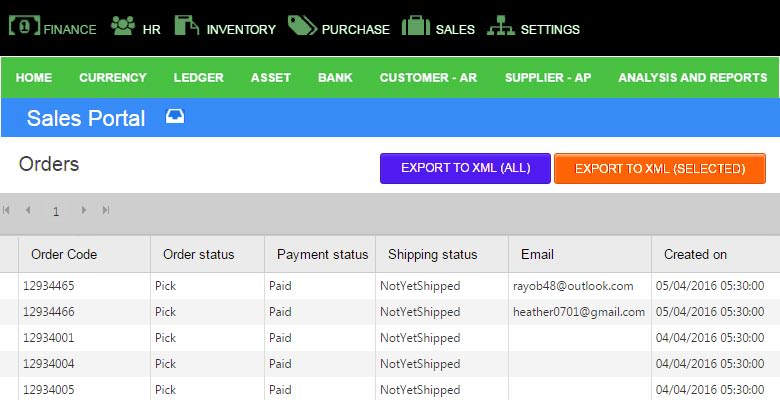Go to previous page arrow
Screen dimensions: 780x400
click(28, 210)
